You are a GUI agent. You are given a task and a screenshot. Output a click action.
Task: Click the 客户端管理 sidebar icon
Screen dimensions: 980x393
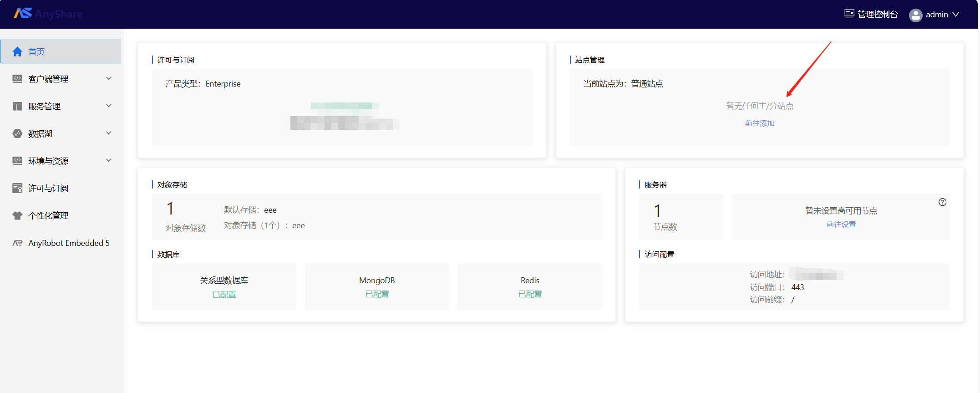(x=17, y=79)
